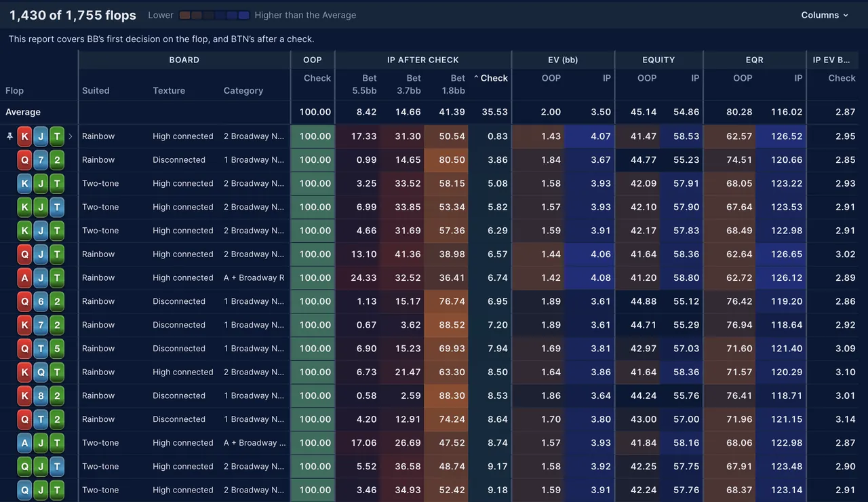Open the Q 7 2 flop cards

(41, 160)
